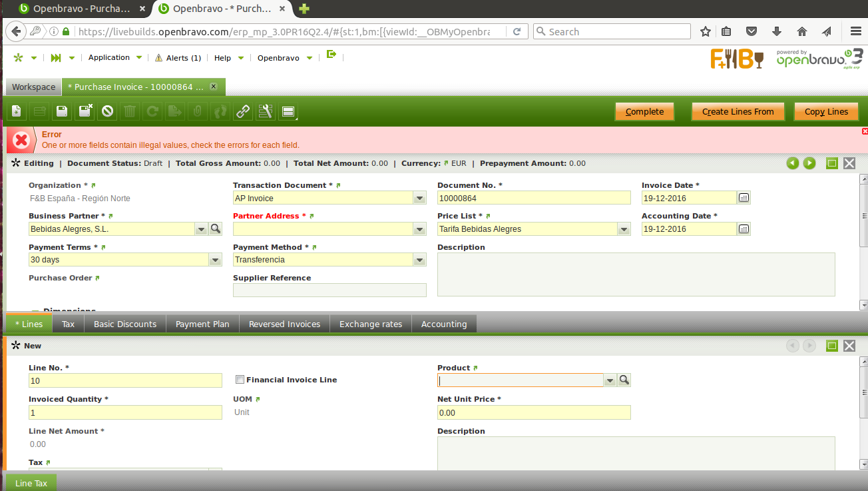Viewport: 868px width, 491px height.
Task: Click the Create Lines From button
Action: click(738, 112)
